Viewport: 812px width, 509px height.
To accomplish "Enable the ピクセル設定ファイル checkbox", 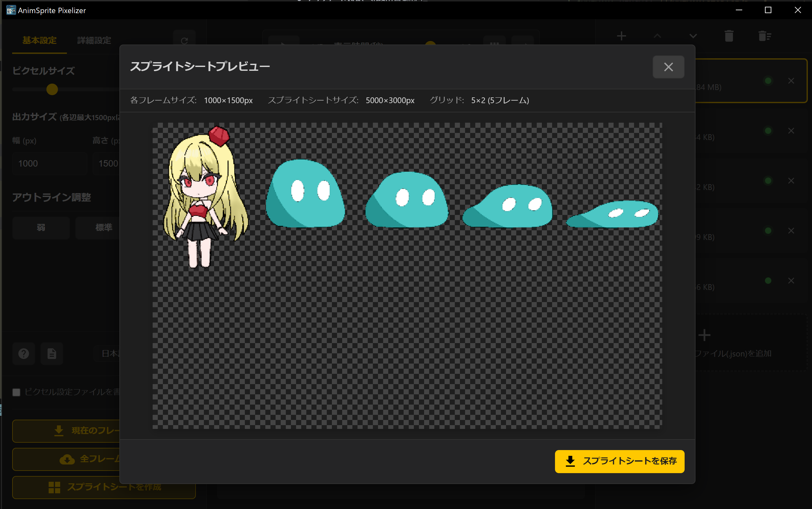I will [x=16, y=392].
